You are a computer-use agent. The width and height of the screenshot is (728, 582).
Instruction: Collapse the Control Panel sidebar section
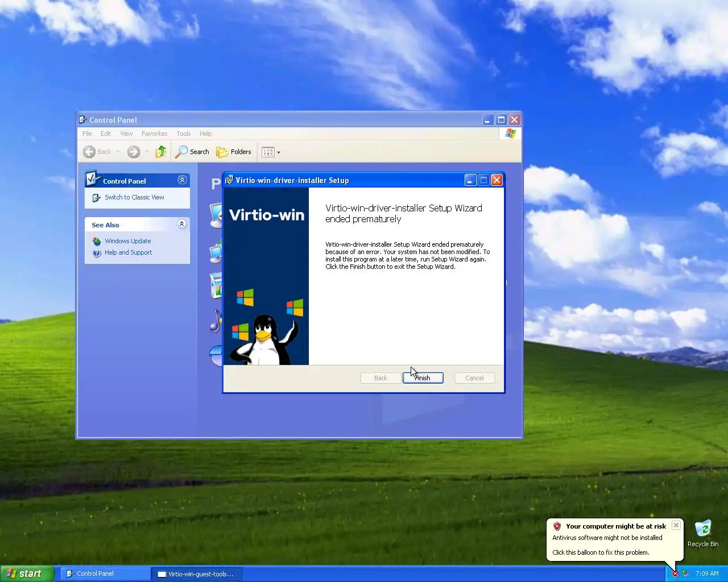coord(182,180)
